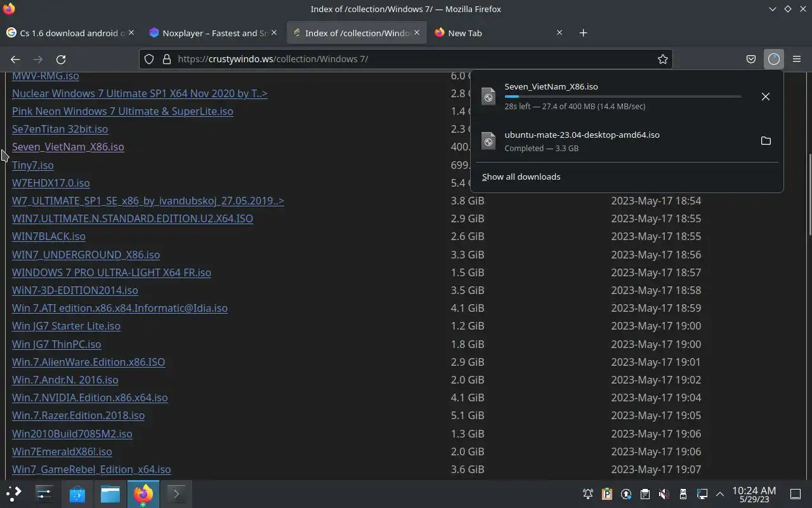Download WiN7-3D-EDITION2014.iso

(x=75, y=290)
